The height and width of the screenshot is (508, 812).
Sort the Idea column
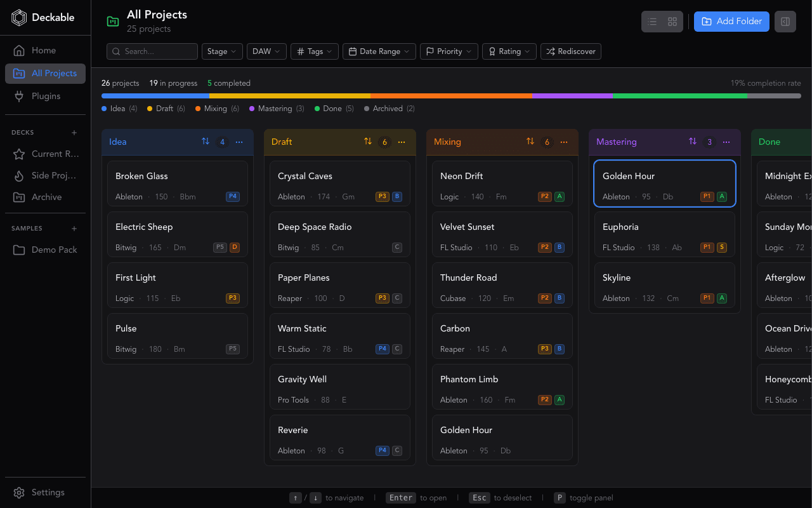tap(206, 142)
